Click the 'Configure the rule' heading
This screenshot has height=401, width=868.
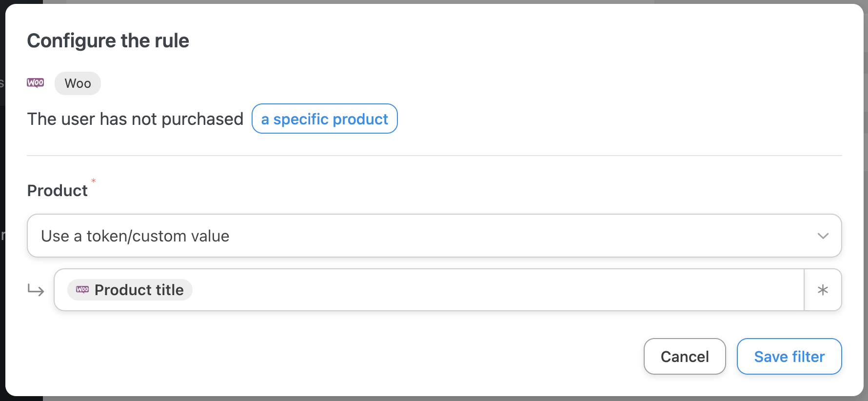point(108,41)
